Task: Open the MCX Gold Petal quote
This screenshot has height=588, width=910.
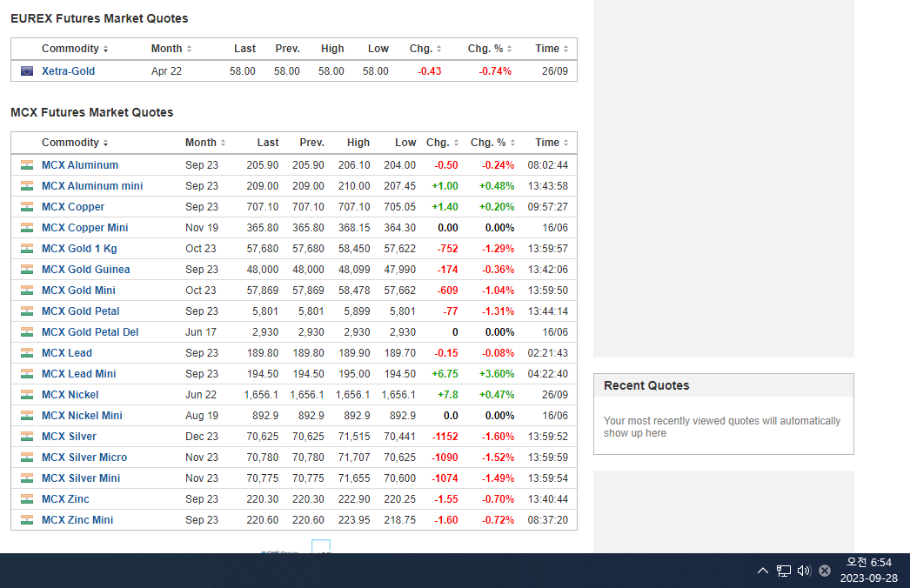Action: tap(80, 311)
